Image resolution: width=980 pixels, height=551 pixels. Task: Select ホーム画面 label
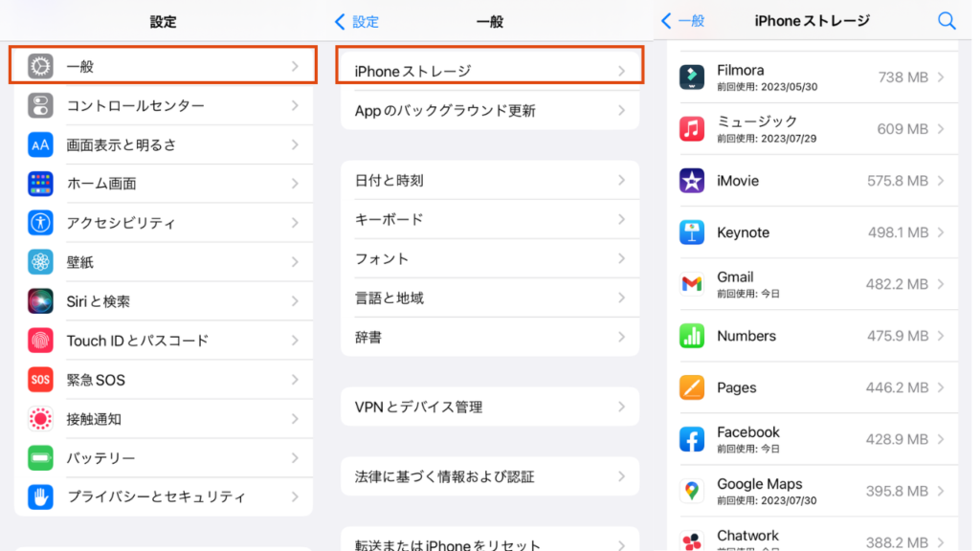(101, 184)
